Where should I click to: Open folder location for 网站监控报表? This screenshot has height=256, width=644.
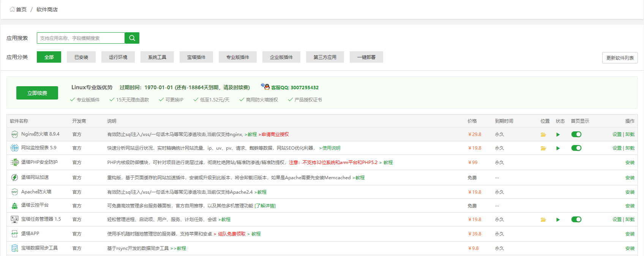point(543,148)
